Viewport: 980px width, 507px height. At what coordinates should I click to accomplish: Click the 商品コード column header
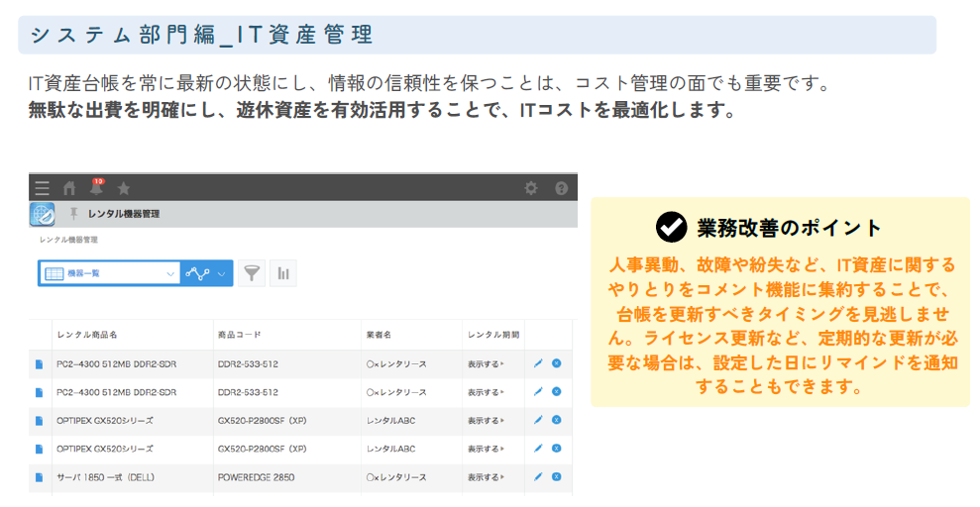coord(240,335)
